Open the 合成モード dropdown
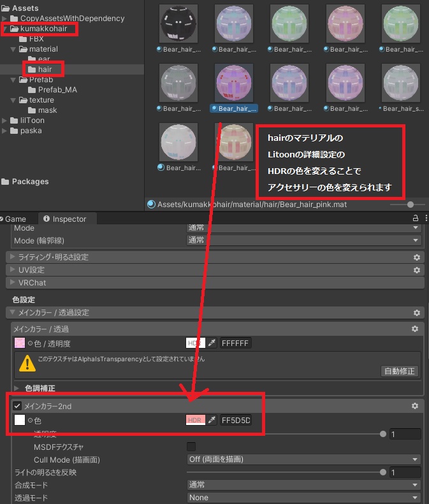429x504 pixels. tap(303, 485)
